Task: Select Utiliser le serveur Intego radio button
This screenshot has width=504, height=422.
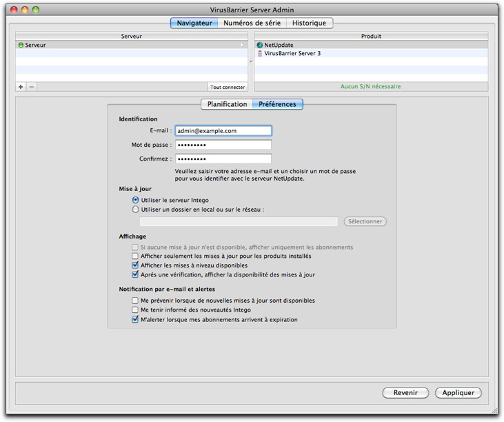Action: click(x=136, y=200)
